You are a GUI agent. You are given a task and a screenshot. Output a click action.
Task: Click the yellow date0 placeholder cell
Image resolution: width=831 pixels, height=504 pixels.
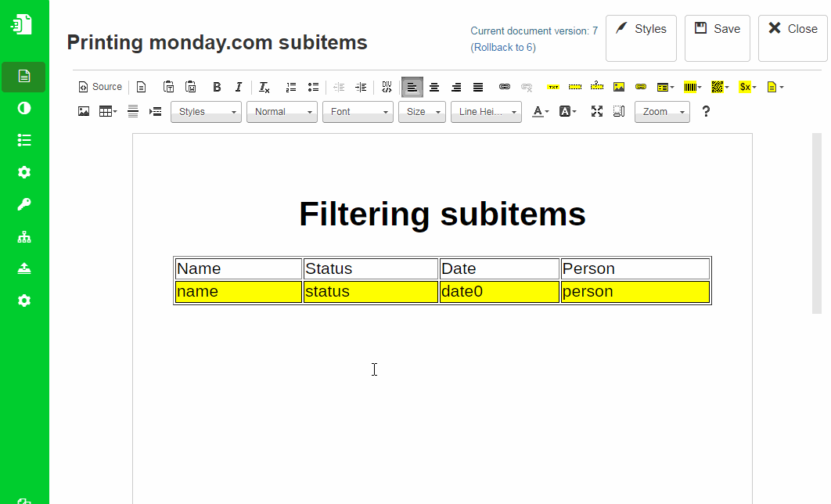point(499,292)
